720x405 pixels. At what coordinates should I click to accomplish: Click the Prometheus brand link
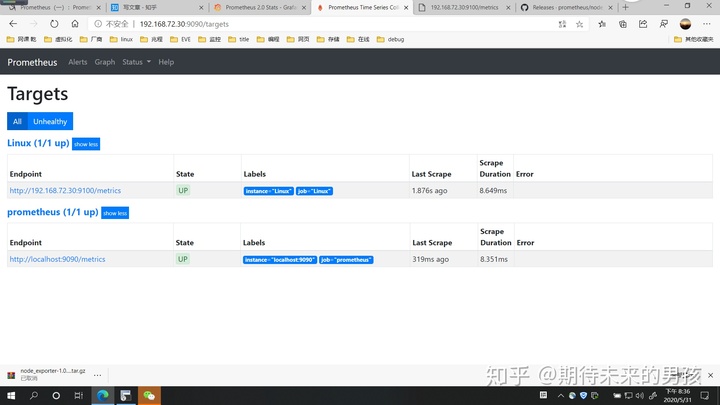(32, 62)
